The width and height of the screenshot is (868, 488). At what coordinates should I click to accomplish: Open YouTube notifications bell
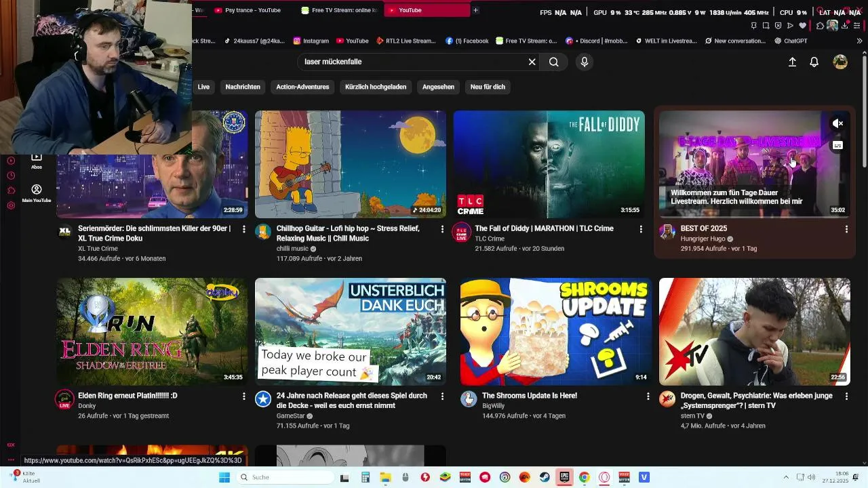click(x=814, y=62)
